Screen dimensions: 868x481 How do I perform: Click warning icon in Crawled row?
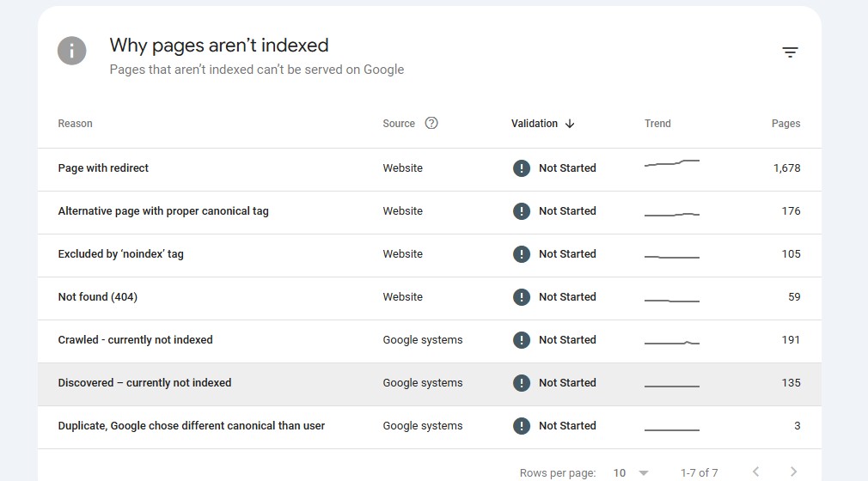[x=522, y=340]
